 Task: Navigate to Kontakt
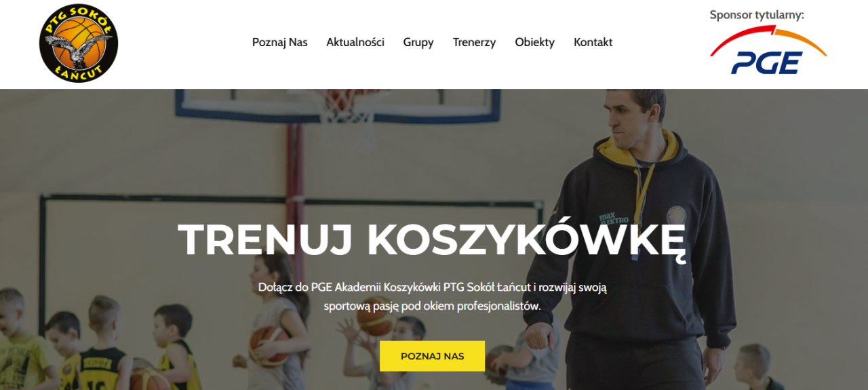pos(593,42)
